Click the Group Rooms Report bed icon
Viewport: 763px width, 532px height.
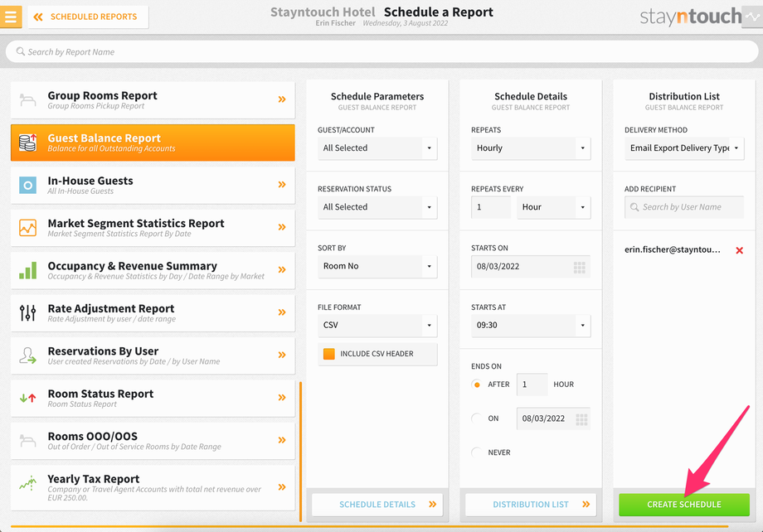coord(27,100)
